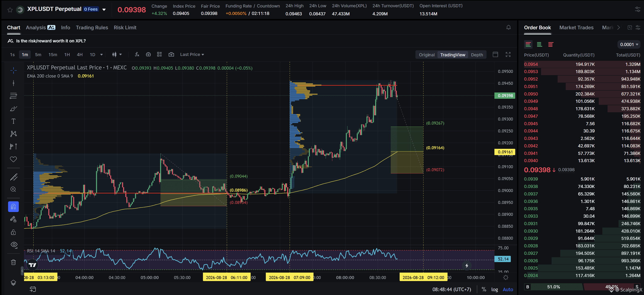
Task: Open the AI question about XPL risk/reward
Action: point(47,41)
